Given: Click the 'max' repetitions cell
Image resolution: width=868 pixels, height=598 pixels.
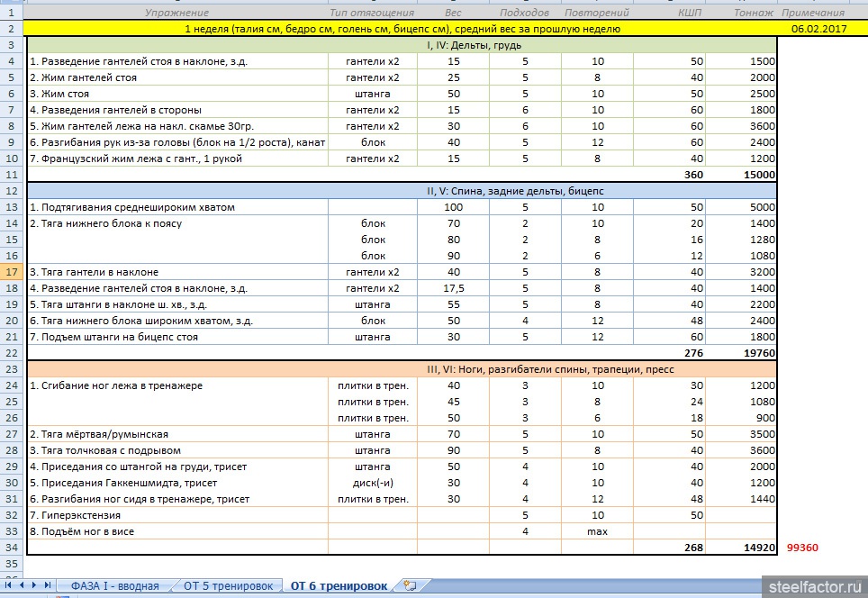Looking at the screenshot, I should [597, 531].
